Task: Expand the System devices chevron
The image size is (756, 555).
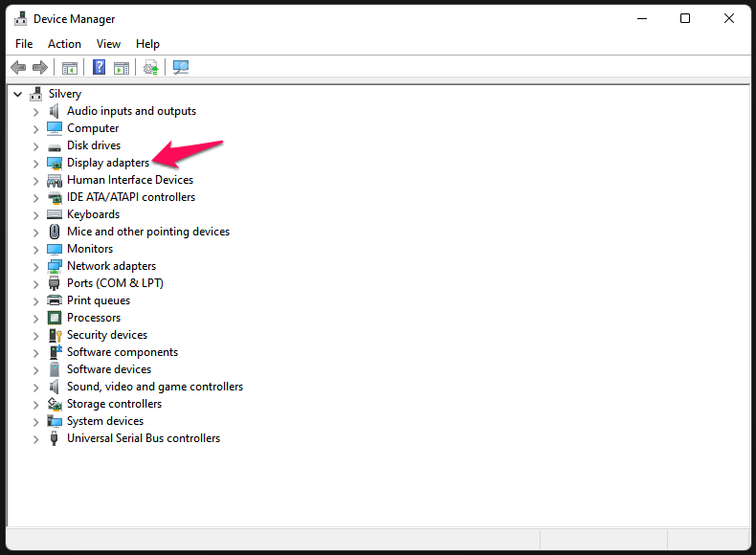Action: [35, 422]
